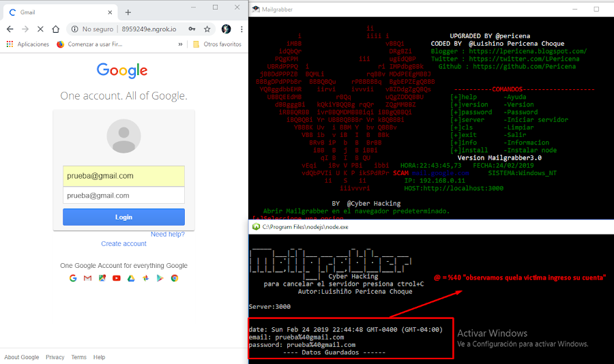
Task: Select the Gmail browser tab
Action: pos(59,12)
